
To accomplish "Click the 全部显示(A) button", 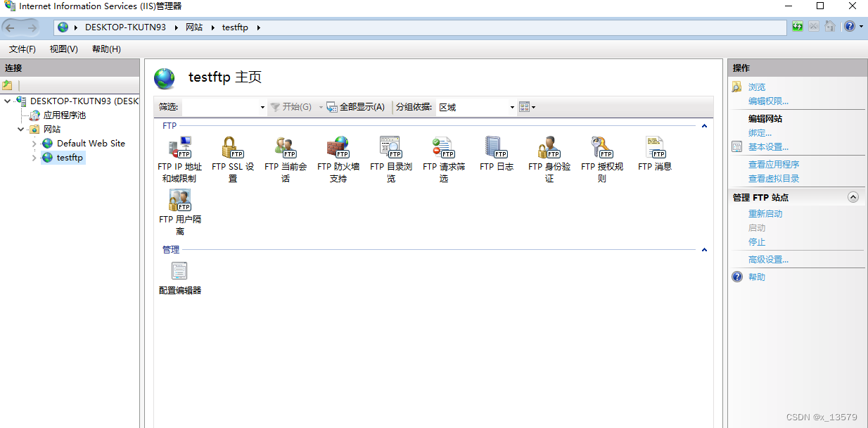I will pos(355,107).
